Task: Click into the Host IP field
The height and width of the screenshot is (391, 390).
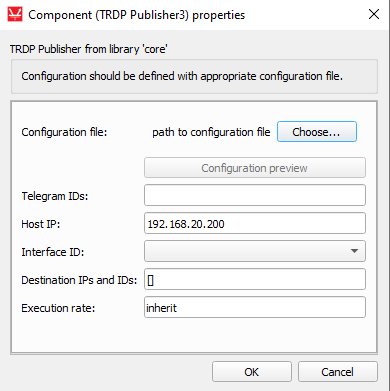Action: [255, 223]
